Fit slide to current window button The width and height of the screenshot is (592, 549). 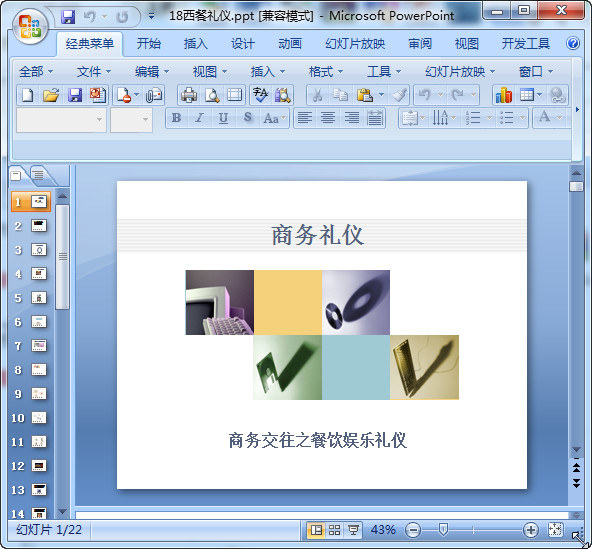[x=555, y=530]
